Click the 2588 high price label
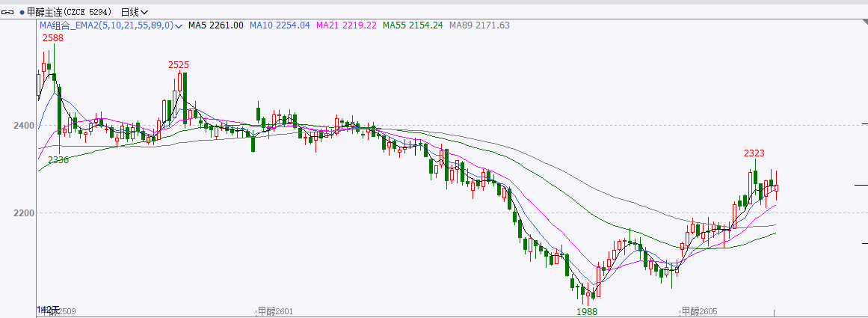The width and height of the screenshot is (868, 318). tap(53, 37)
